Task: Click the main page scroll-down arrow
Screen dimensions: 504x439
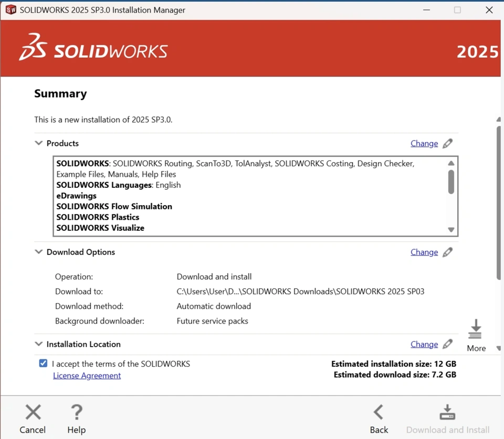Action: tap(499, 348)
